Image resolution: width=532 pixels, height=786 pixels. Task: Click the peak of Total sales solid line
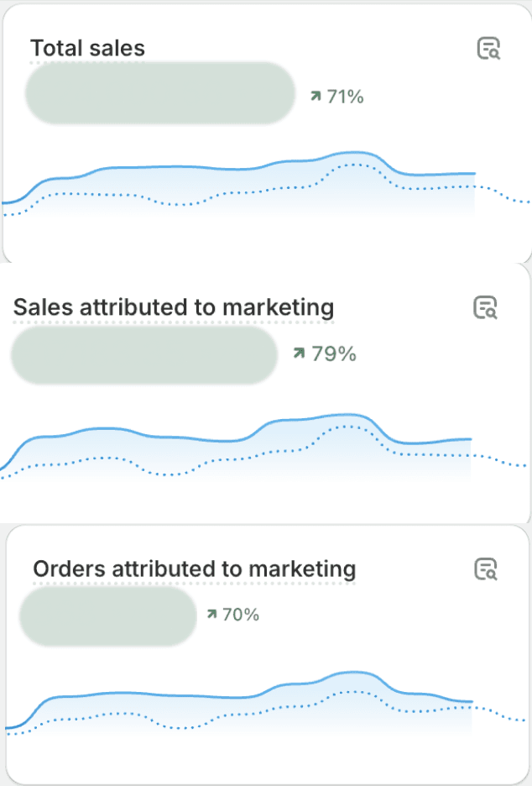(355, 152)
